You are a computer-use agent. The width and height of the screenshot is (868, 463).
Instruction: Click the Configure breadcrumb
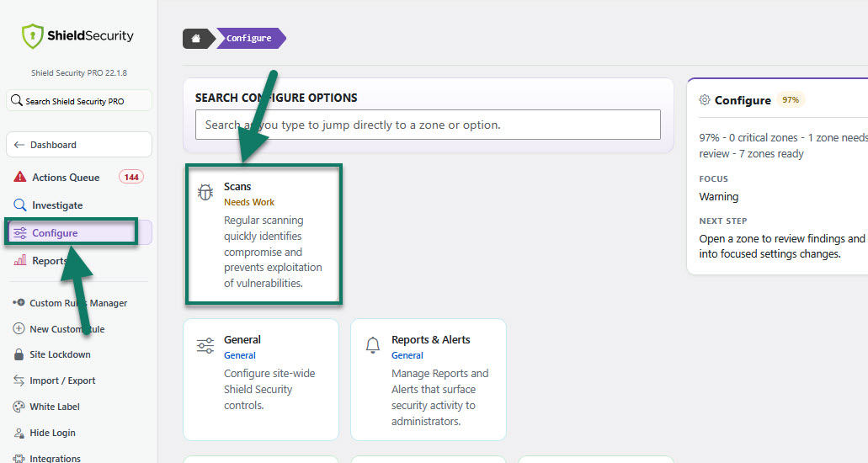tap(249, 38)
